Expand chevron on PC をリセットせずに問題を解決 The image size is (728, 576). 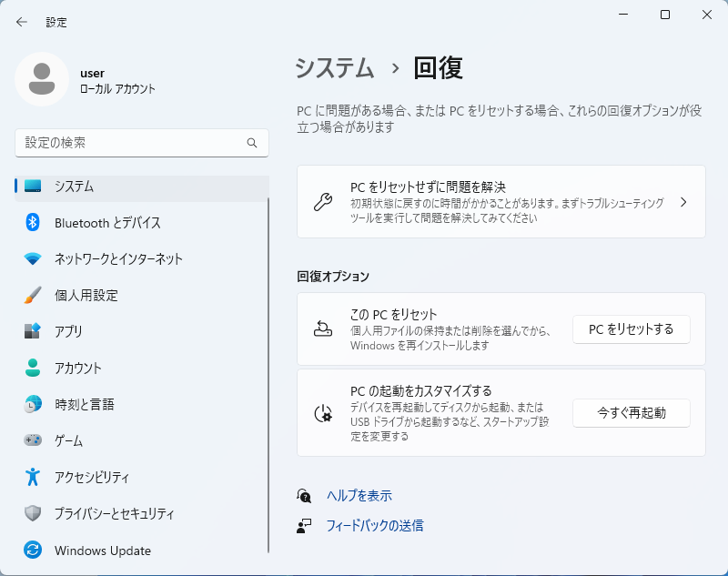point(683,202)
